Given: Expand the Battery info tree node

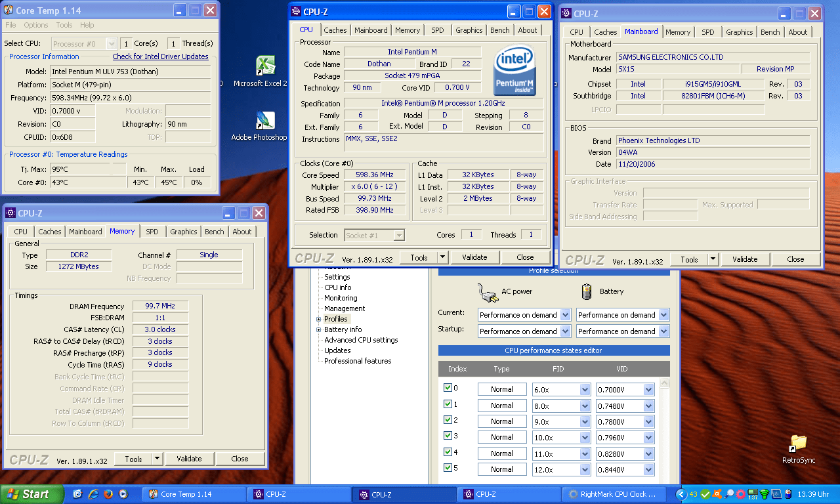Looking at the screenshot, I should pyautogui.click(x=319, y=329).
